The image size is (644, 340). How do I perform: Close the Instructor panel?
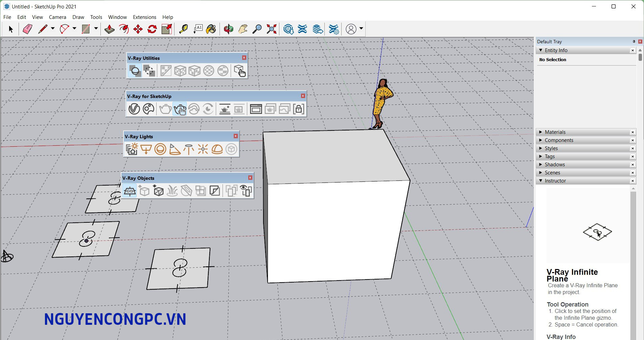pyautogui.click(x=632, y=181)
